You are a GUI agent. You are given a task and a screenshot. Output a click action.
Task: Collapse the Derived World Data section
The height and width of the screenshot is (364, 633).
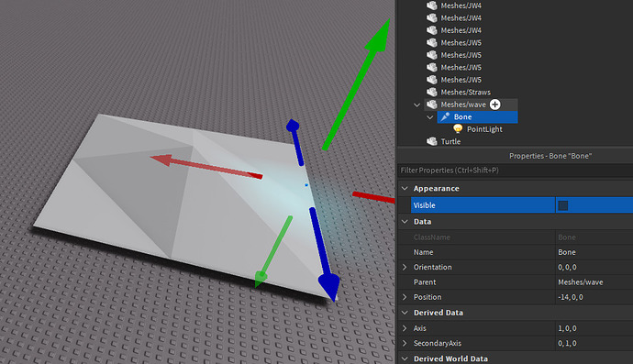(x=405, y=358)
